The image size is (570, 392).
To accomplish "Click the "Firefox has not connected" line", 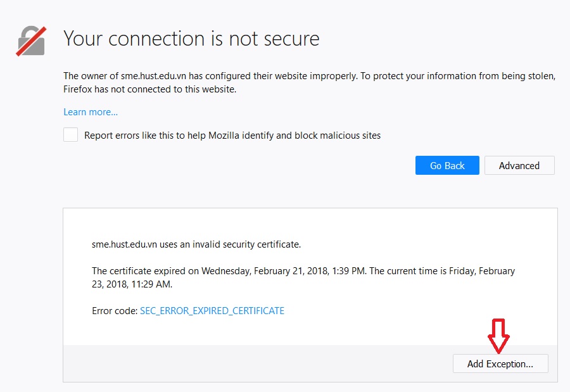I will pos(149,89).
